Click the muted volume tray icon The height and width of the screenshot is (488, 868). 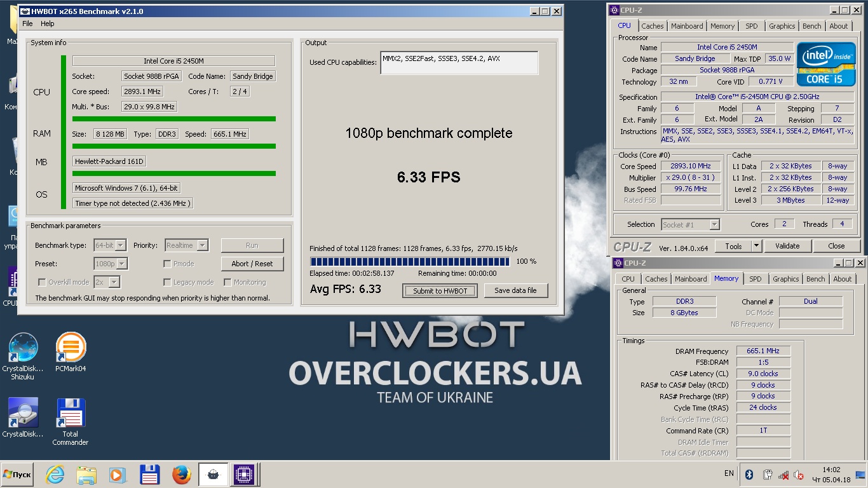point(799,475)
